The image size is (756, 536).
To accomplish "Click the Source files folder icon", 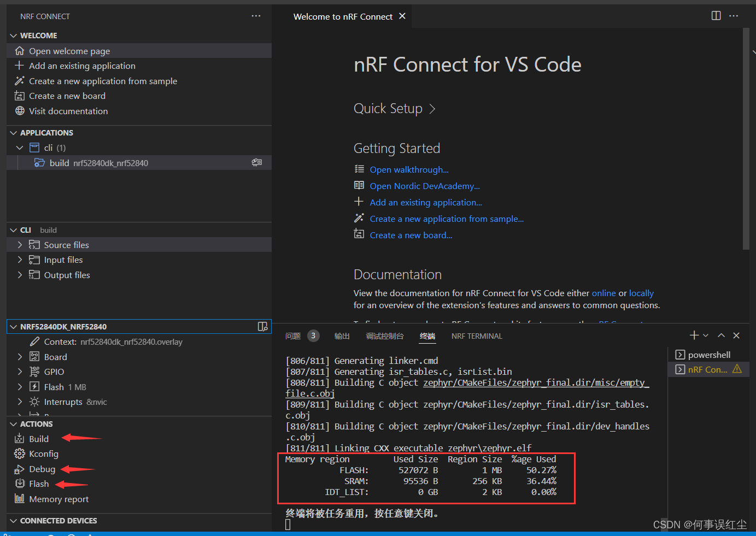I will (34, 245).
